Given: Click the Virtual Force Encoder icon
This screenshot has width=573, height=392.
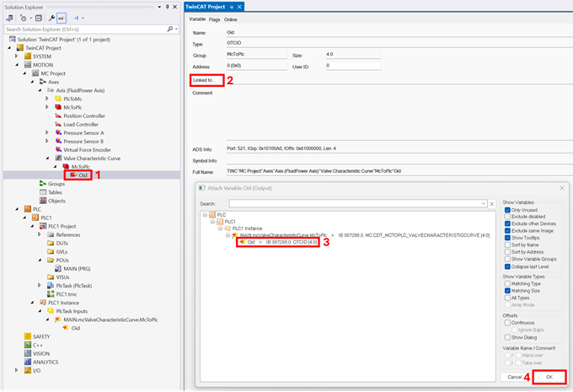Looking at the screenshot, I should [x=58, y=149].
